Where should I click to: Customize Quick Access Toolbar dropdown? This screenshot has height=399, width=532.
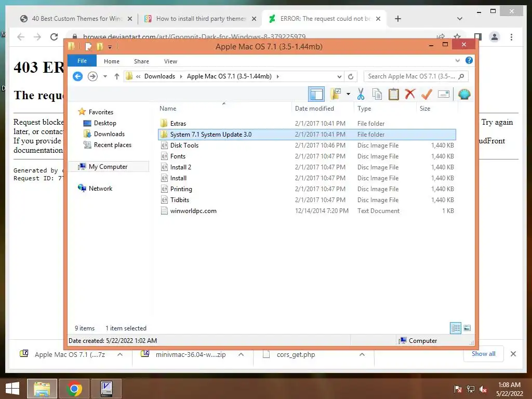pyautogui.click(x=110, y=47)
